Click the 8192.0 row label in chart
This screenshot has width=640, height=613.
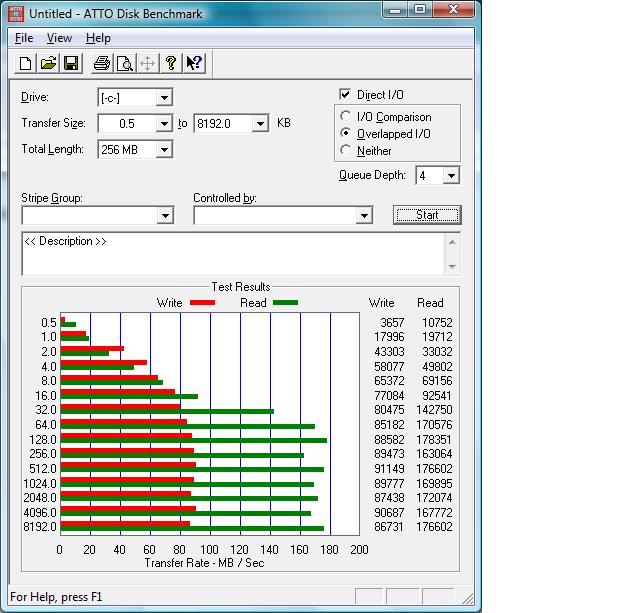(x=40, y=526)
